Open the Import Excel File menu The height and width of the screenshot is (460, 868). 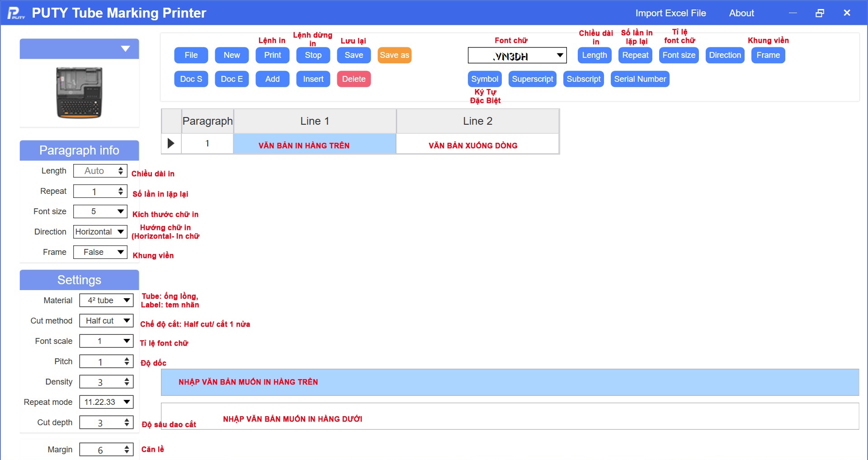(x=670, y=13)
